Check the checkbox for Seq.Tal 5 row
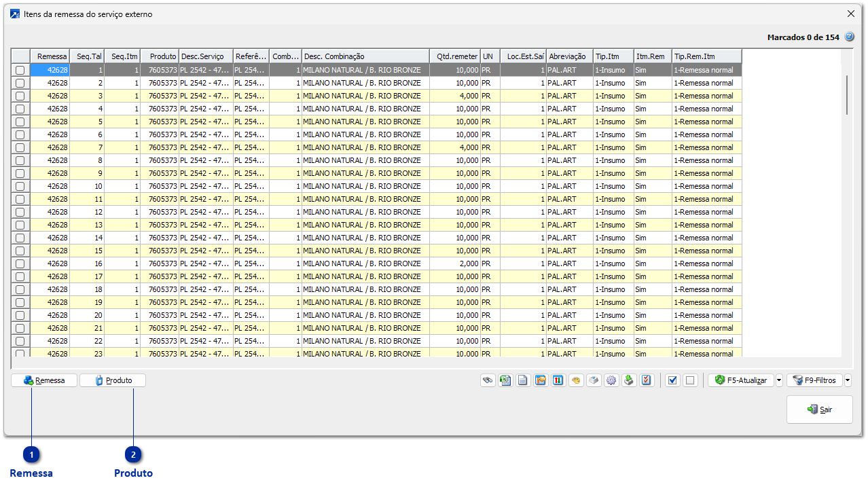Image resolution: width=868 pixels, height=491 pixels. [x=20, y=122]
